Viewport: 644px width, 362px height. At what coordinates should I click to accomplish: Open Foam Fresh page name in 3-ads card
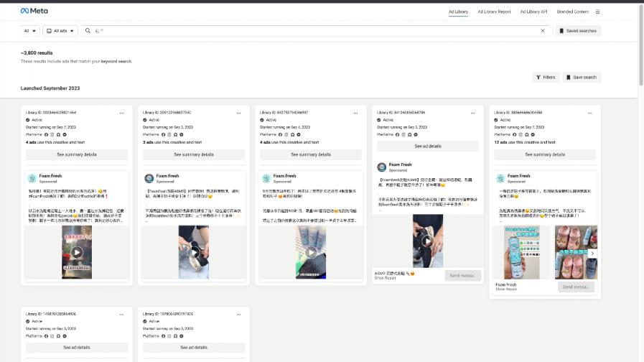point(167,176)
